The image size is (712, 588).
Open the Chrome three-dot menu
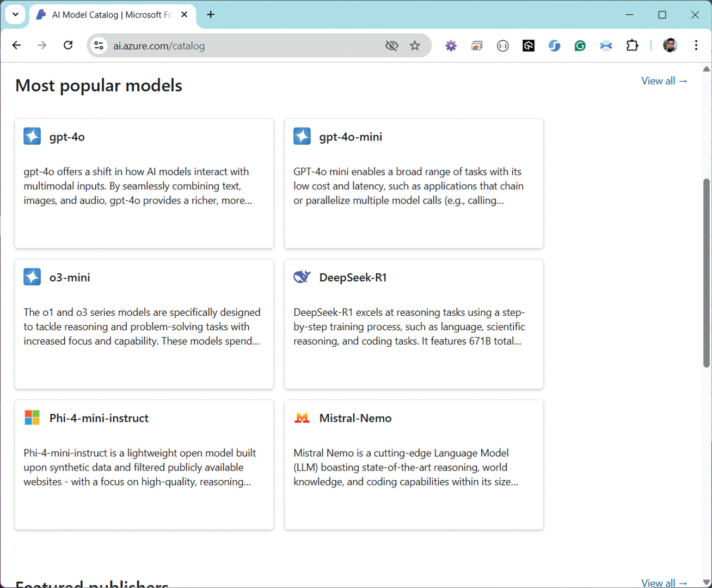pyautogui.click(x=696, y=46)
